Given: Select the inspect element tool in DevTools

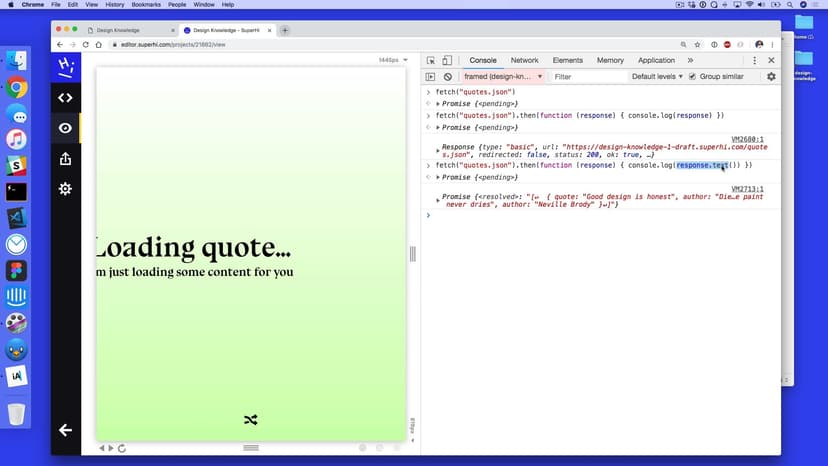Looking at the screenshot, I should tap(431, 61).
